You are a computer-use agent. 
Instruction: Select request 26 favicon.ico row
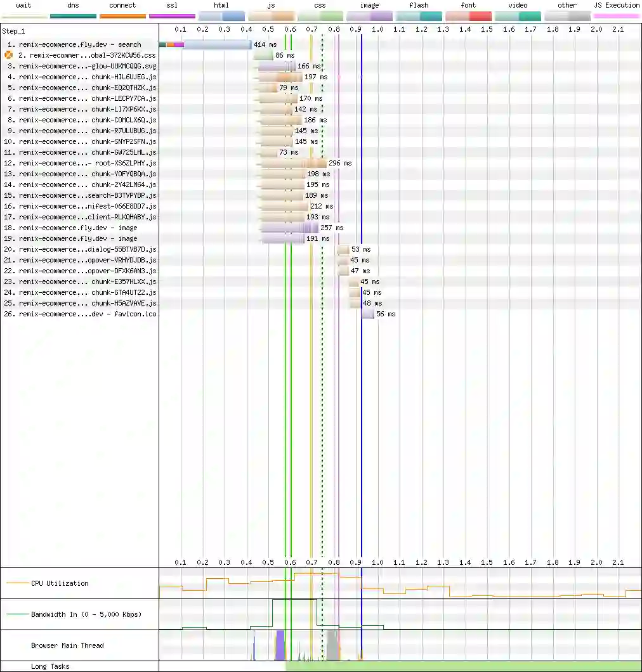[x=80, y=314]
